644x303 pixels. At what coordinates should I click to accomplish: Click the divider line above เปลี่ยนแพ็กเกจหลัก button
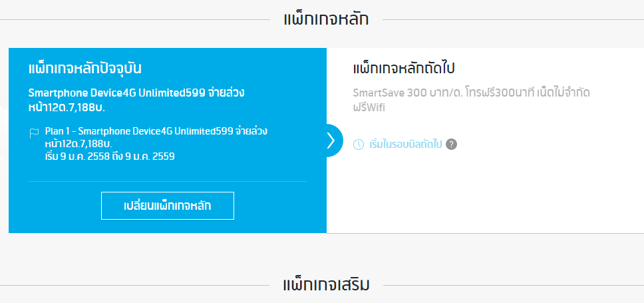click(x=168, y=181)
